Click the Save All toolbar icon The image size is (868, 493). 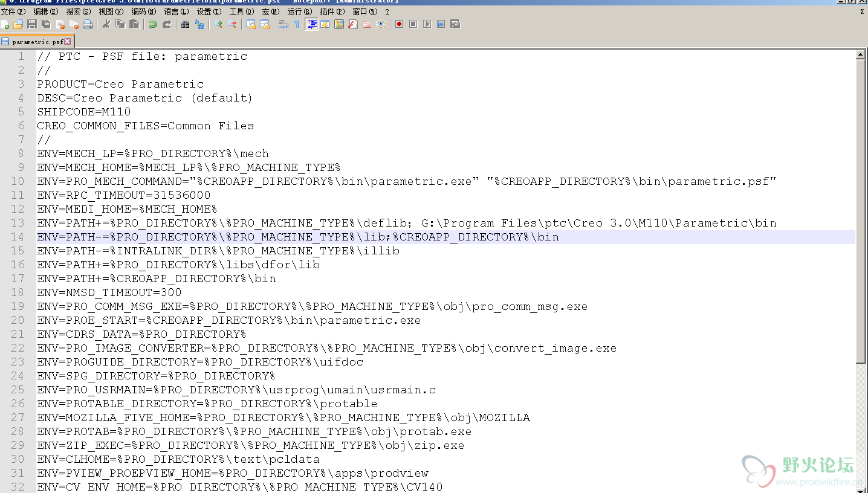pos(46,24)
